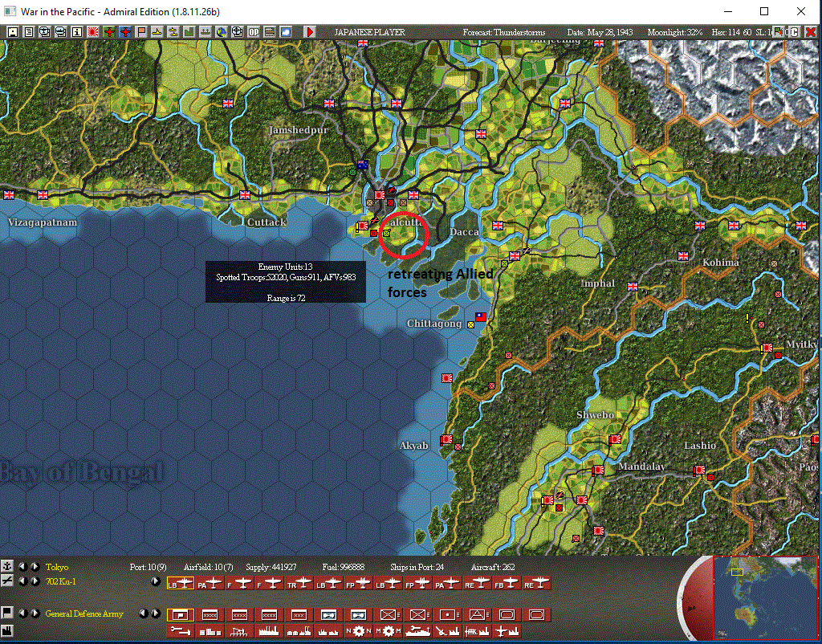Image resolution: width=822 pixels, height=644 pixels.
Task: Click the weather cloud toolbar icon
Action: [x=285, y=32]
